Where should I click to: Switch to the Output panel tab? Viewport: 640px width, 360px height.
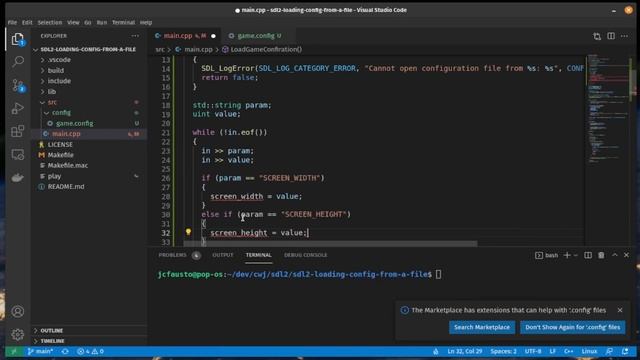pyautogui.click(x=222, y=255)
